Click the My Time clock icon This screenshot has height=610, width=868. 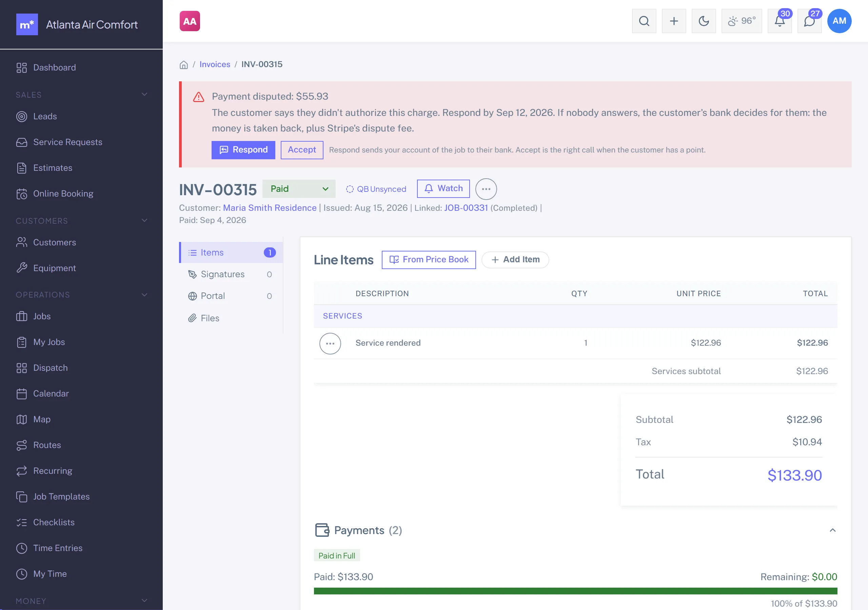click(x=22, y=574)
